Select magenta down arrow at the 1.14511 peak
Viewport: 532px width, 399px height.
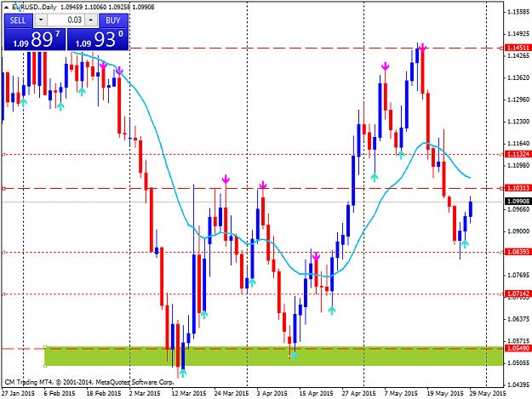pos(422,48)
